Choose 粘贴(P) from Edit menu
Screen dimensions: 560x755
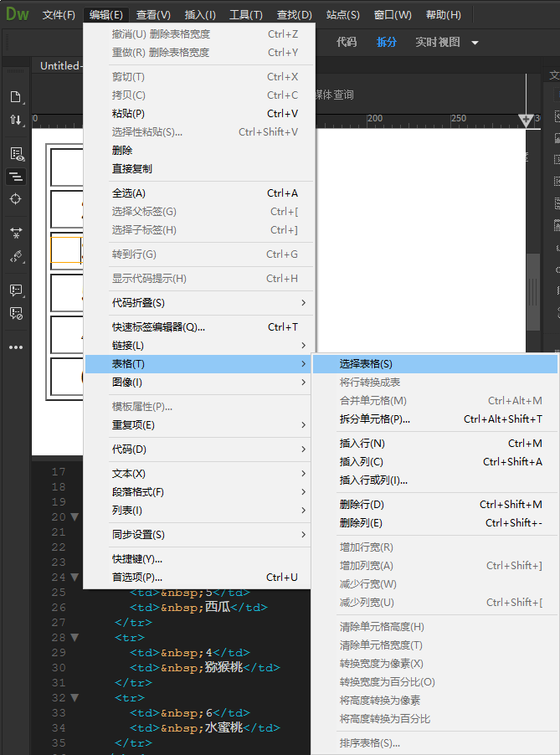coord(199,114)
